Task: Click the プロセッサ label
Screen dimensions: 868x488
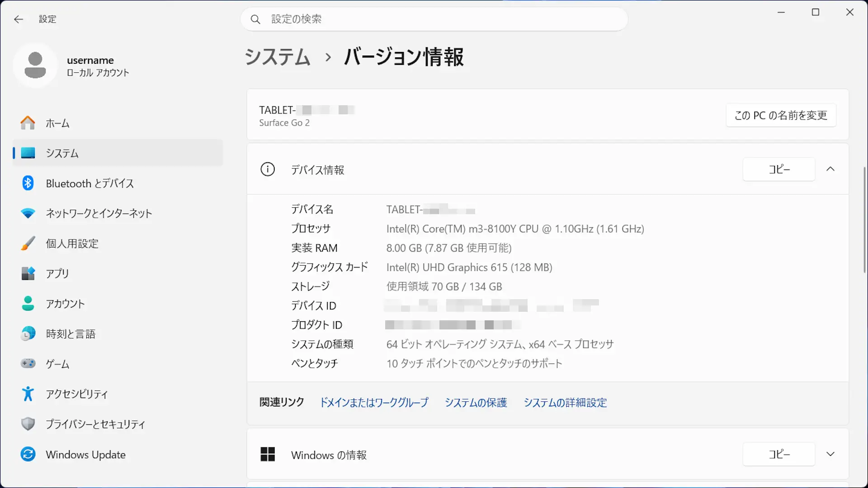Action: tap(311, 229)
